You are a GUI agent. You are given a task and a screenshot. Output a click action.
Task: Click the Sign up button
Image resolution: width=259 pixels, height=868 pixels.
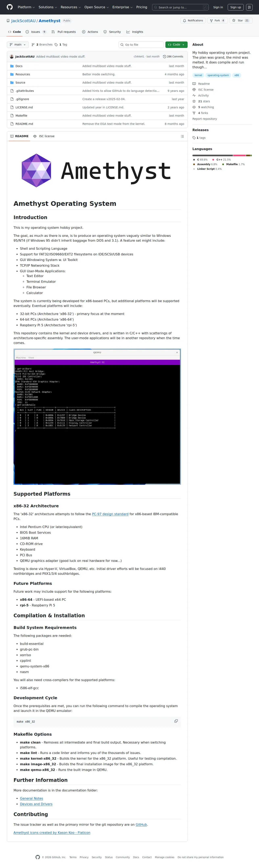236,7
